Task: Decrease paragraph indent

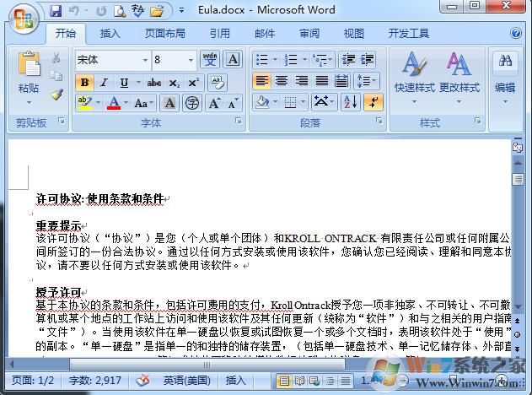Action: 348,59
